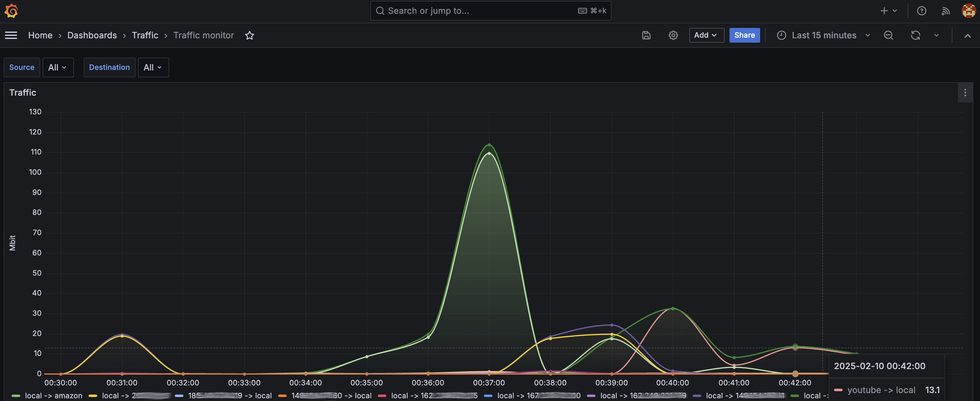Open the Traffic panel three-dot menu

pos(965,93)
